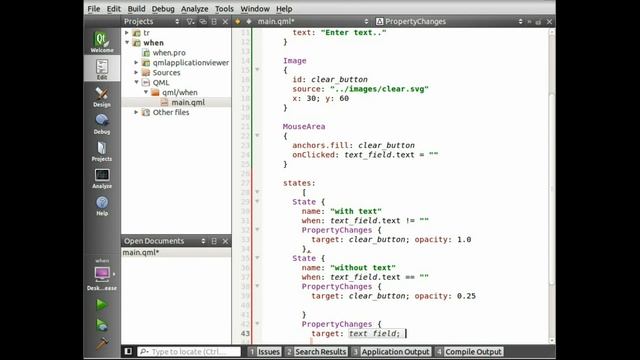Show the Compile Output pane
Screen dimensions: 640x360
(x=469, y=351)
